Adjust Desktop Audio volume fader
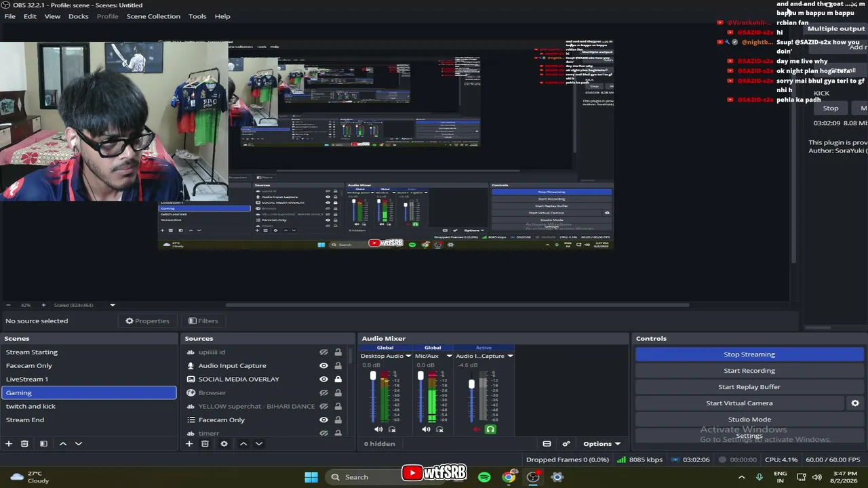 coord(372,377)
